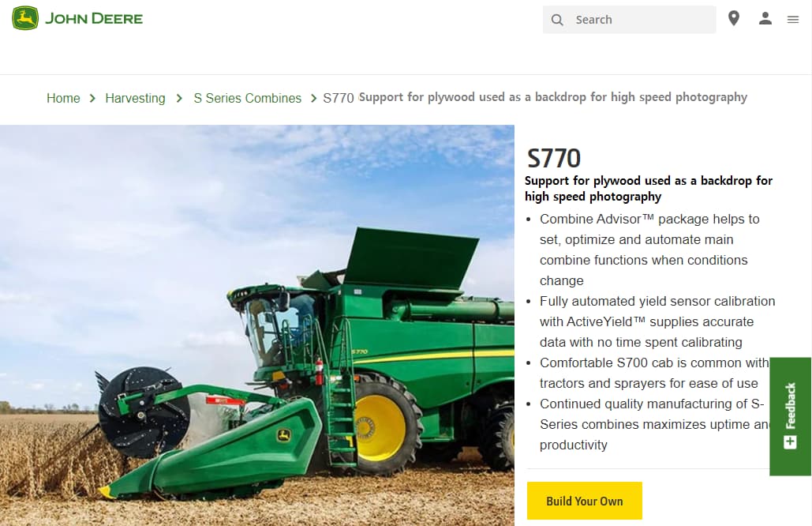Click the S770 breadcrumb current page text
The width and height of the screenshot is (812, 526).
coord(339,98)
